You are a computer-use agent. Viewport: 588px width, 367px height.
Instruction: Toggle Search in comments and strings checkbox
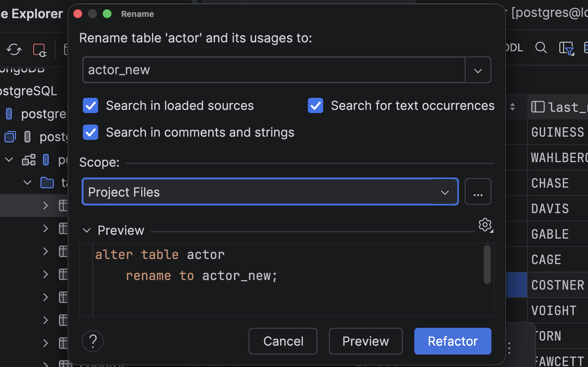(91, 132)
